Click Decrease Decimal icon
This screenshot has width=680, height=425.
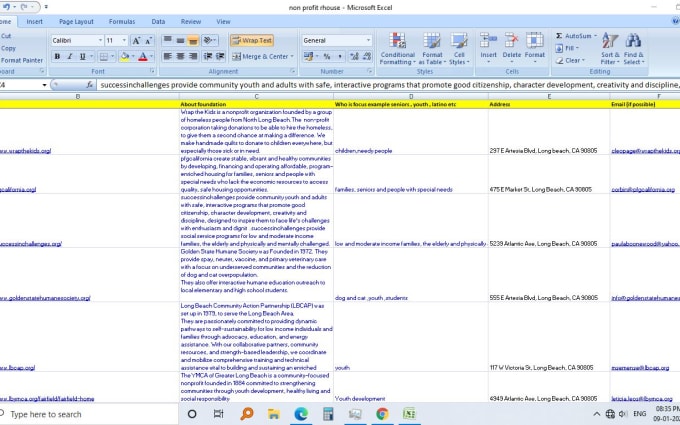tap(367, 56)
